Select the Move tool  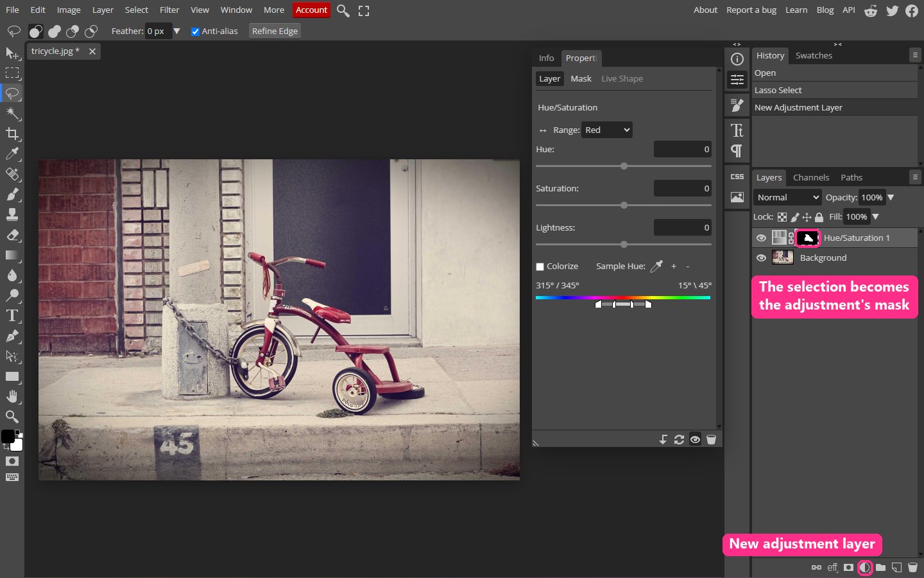12,53
